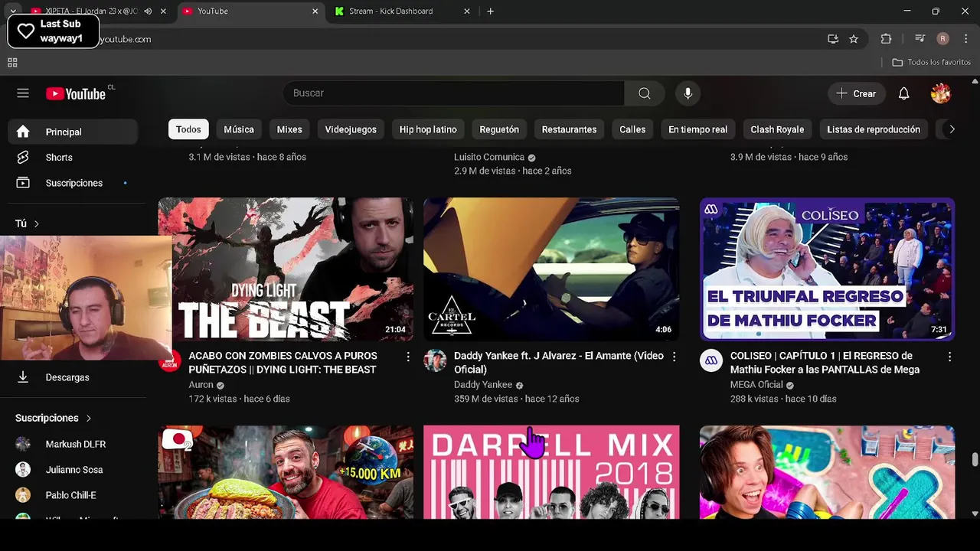The image size is (980, 551).
Task: Play the Mathiu Focker COLISEO thumbnail
Action: pos(827,269)
